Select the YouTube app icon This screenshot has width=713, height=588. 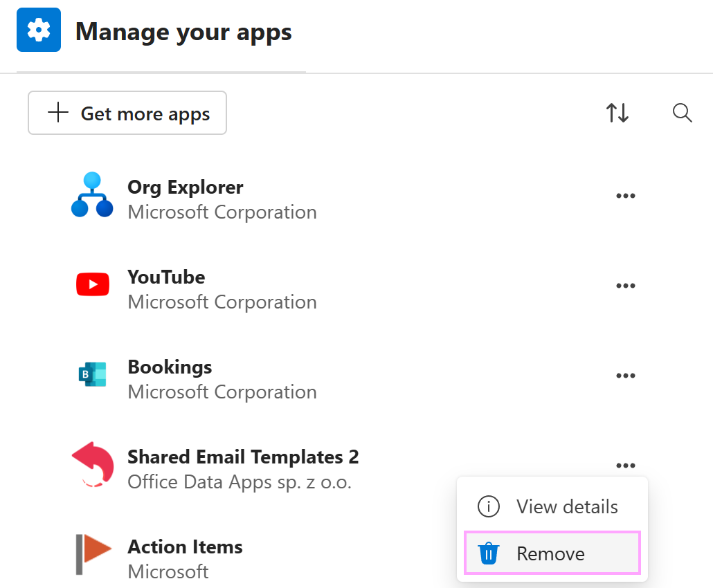coord(93,284)
